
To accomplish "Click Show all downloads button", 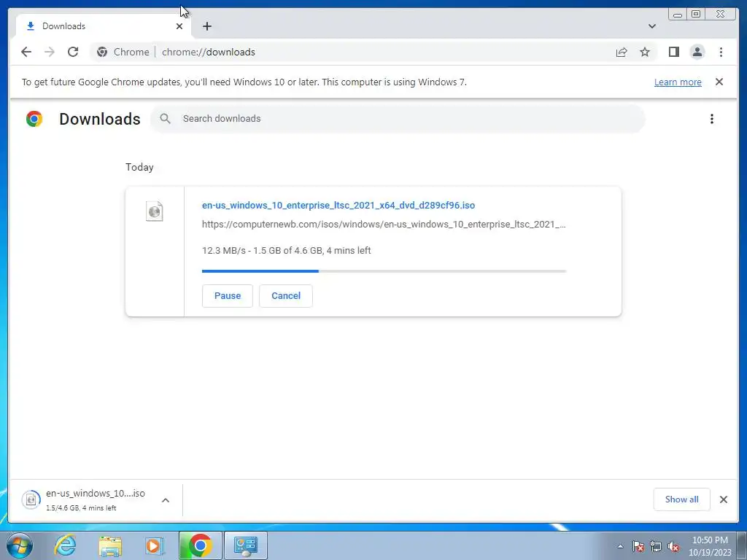I will tap(682, 499).
